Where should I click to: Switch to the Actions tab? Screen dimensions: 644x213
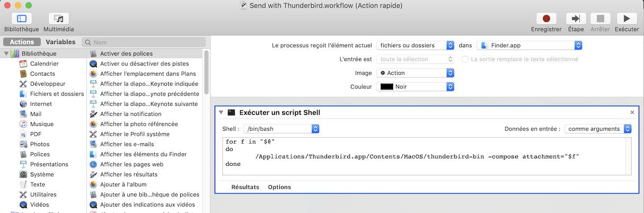coord(22,42)
